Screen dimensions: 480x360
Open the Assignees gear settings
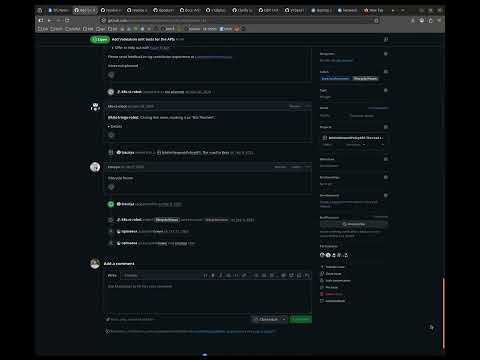[x=386, y=54]
